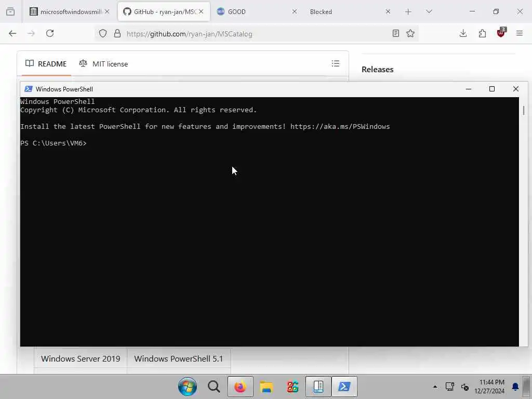Viewport: 532px width, 399px height.
Task: Switch to PowerShell on the taskbar
Action: (x=344, y=387)
